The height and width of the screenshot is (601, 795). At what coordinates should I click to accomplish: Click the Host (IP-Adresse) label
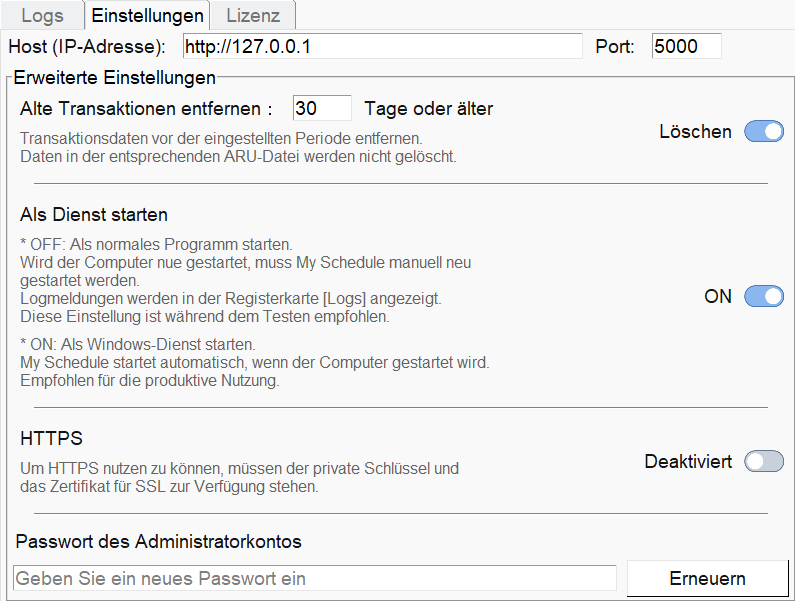[x=87, y=46]
